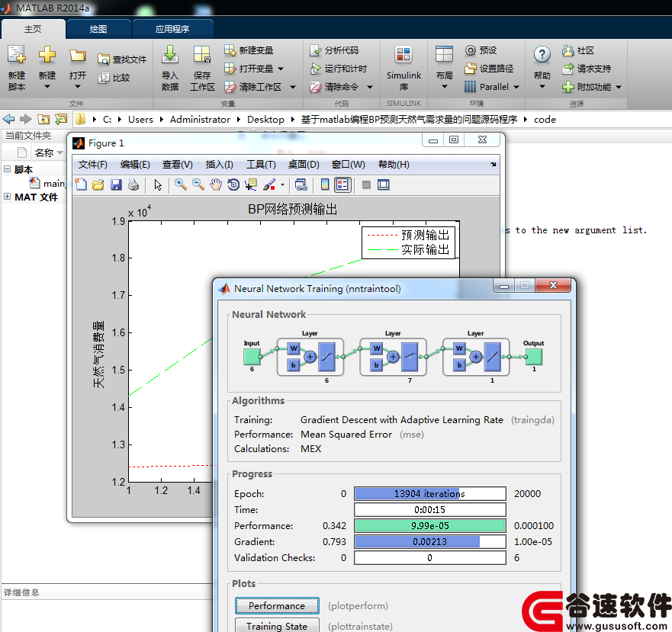Image resolution: width=672 pixels, height=632 pixels.
Task: Expand Clear Commands (清除命令) dropdown
Action: [370, 87]
